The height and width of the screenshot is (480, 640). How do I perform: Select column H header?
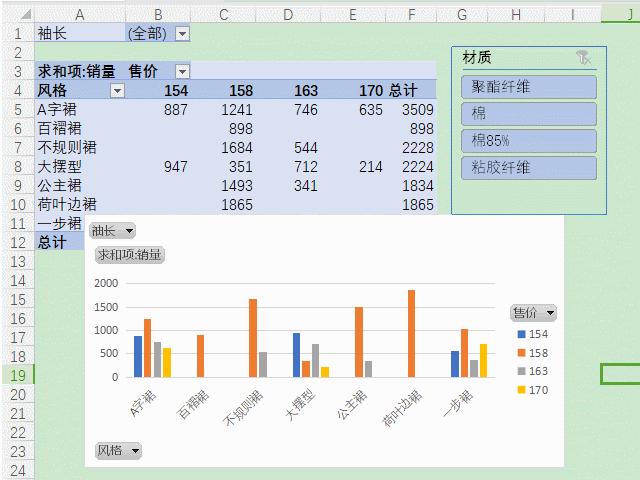coord(516,15)
